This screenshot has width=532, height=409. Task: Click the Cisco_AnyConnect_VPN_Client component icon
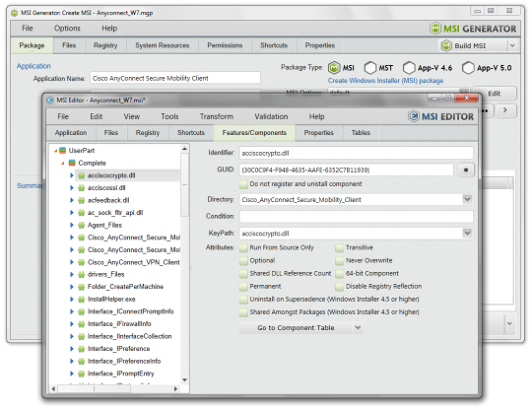tap(81, 262)
